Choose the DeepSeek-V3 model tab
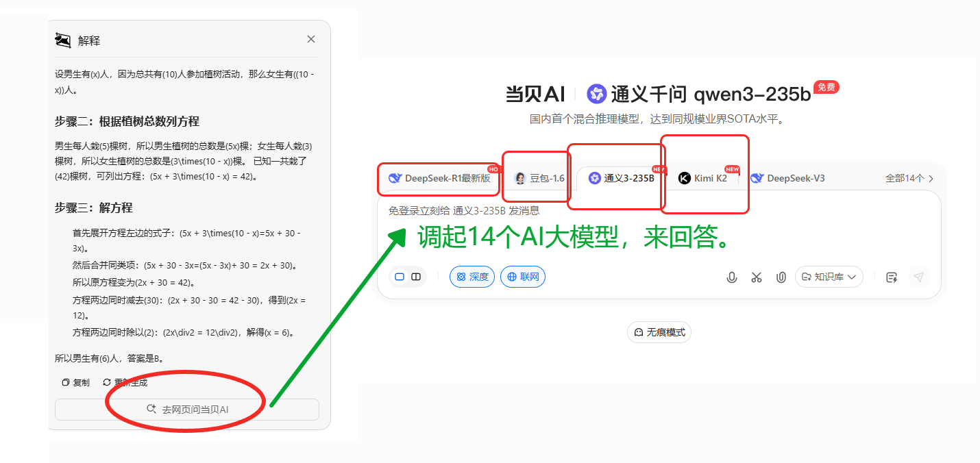980x463 pixels. 787,178
